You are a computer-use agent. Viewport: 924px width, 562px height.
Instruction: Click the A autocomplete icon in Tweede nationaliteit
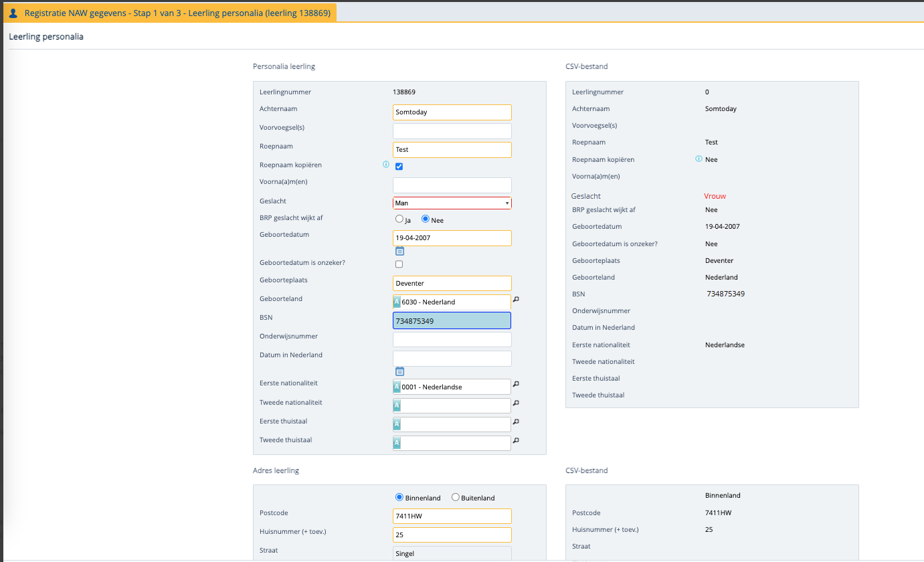click(x=397, y=405)
